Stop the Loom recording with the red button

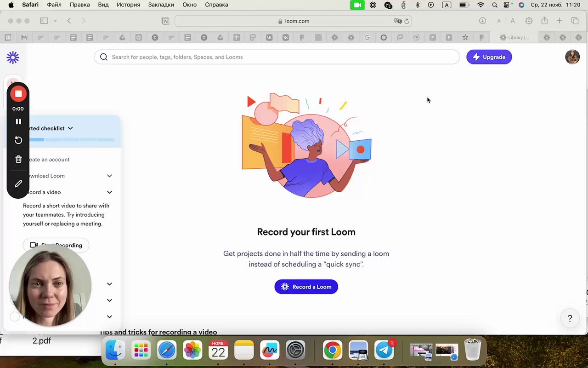[x=18, y=94]
